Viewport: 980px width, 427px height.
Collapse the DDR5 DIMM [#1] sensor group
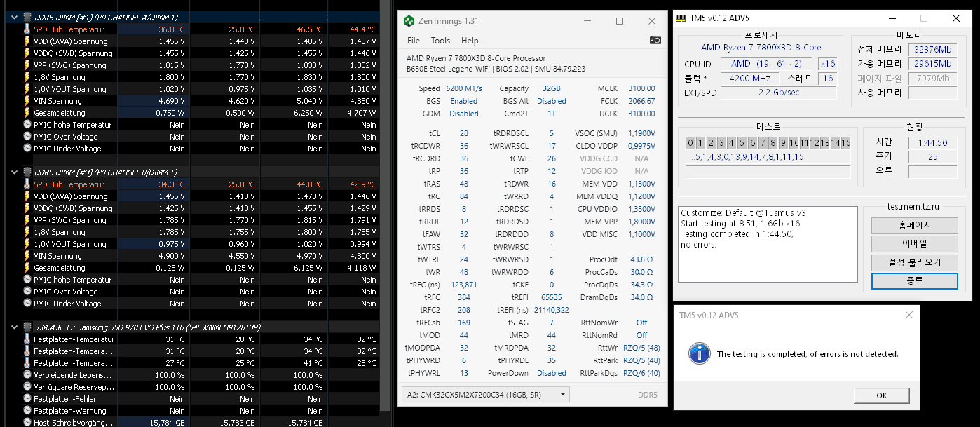(15, 17)
